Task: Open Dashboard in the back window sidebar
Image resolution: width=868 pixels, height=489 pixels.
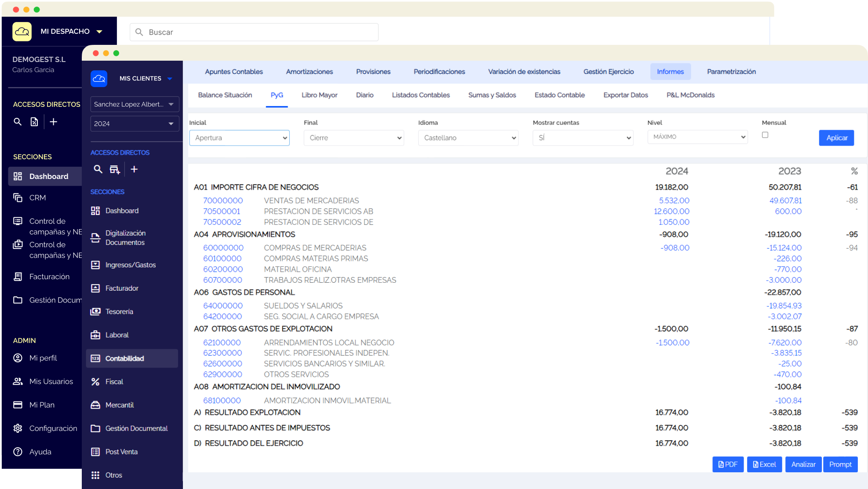Action: [45, 176]
